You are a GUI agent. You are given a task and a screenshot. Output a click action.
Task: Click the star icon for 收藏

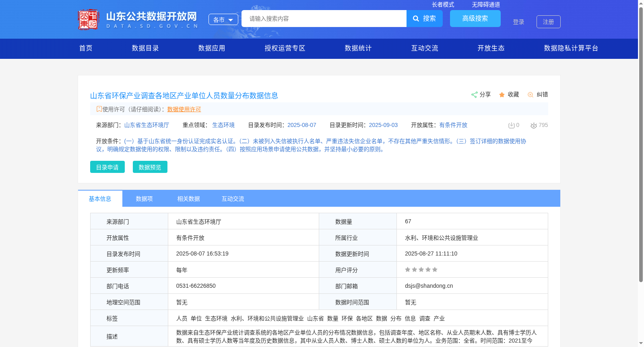[502, 95]
